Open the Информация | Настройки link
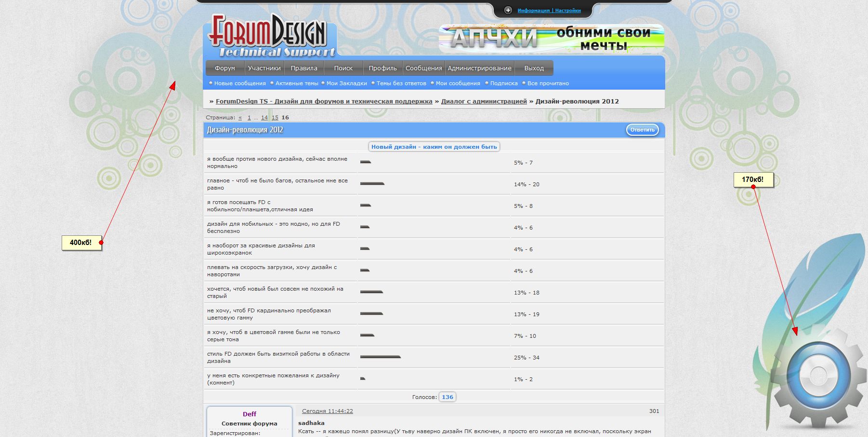This screenshot has width=868, height=437. coord(549,10)
